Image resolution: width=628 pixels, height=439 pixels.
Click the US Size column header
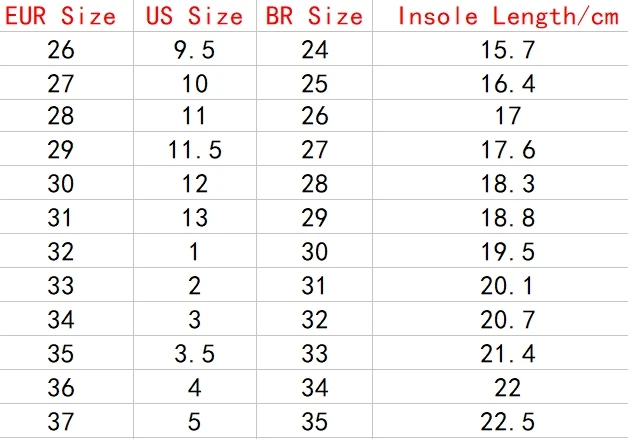195,16
